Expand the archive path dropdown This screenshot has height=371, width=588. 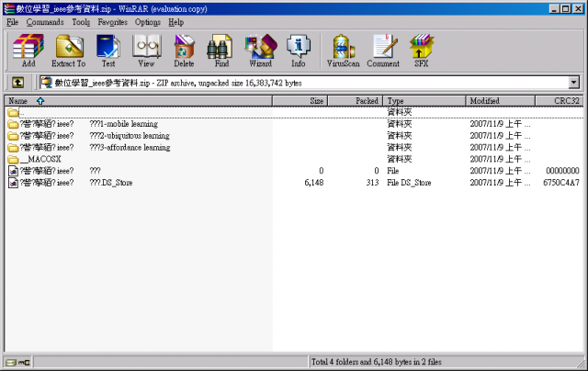tap(573, 83)
